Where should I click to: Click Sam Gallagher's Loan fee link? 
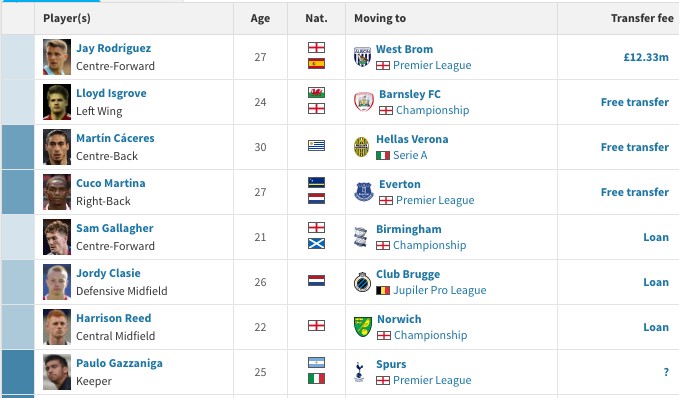click(656, 237)
